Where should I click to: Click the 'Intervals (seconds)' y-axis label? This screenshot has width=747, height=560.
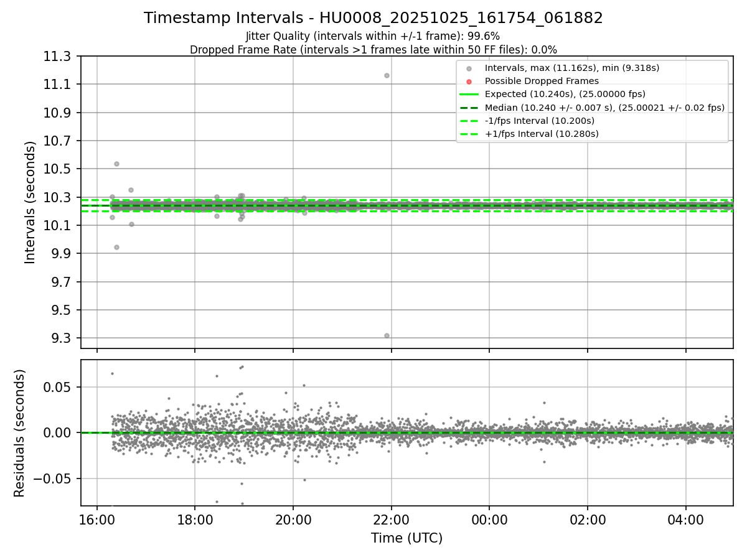tap(31, 202)
